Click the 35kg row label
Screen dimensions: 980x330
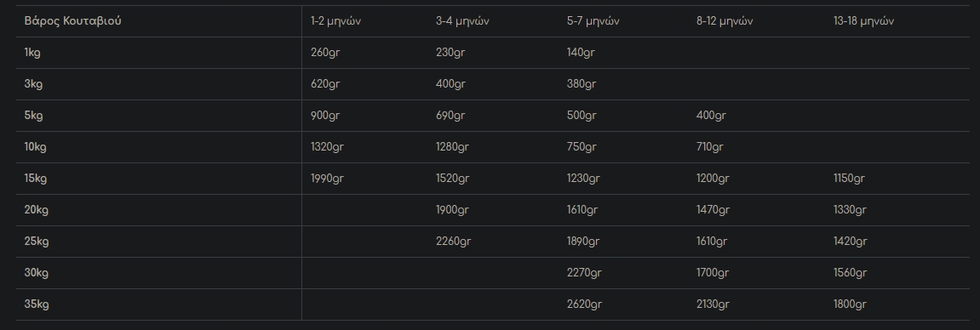coord(37,304)
